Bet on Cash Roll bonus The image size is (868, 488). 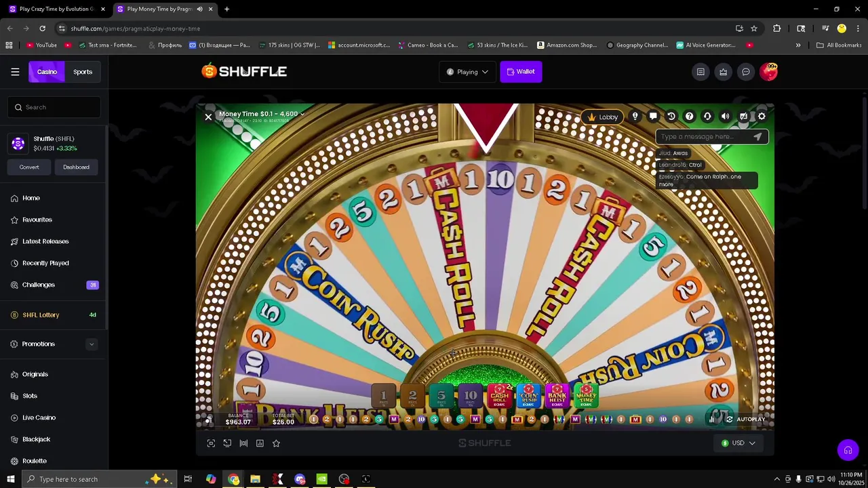click(500, 396)
